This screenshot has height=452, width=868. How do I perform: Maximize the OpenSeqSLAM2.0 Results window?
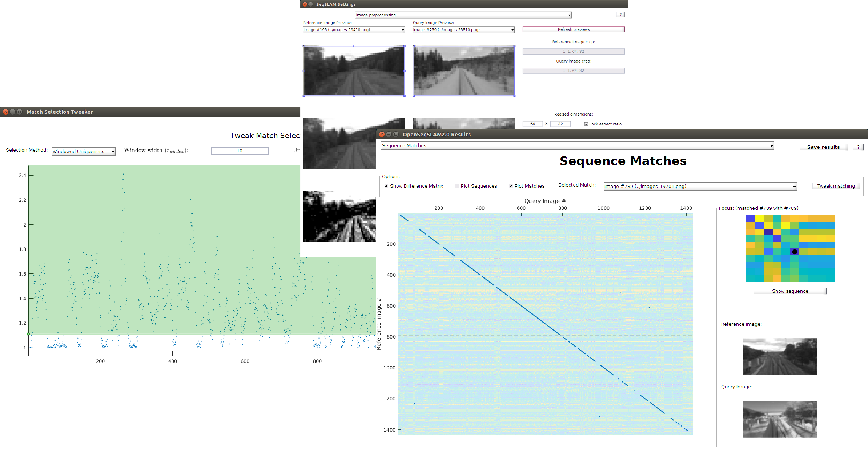(395, 135)
